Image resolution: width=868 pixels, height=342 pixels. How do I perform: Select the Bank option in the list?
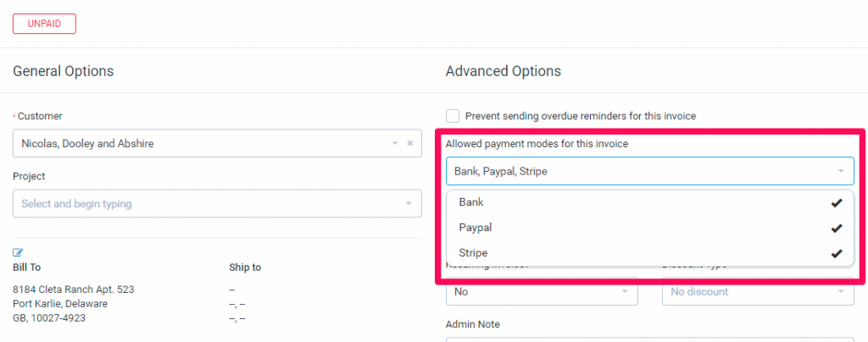[x=471, y=203]
